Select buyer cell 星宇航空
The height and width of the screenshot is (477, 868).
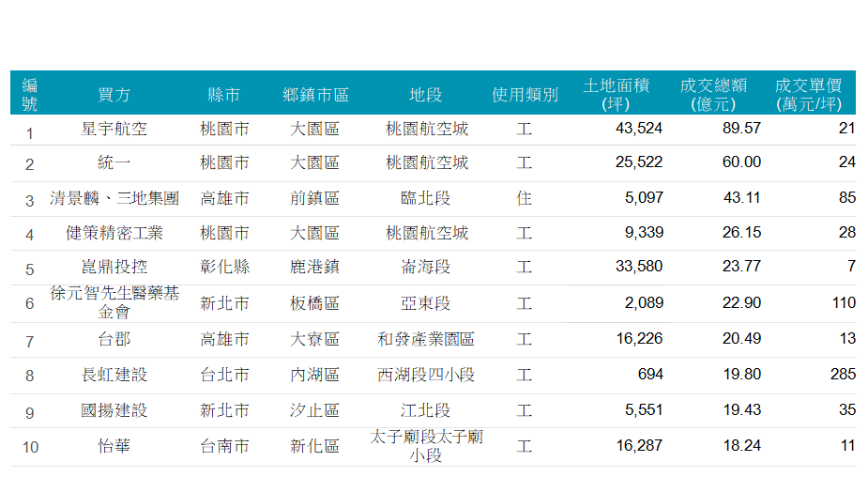tap(114, 129)
